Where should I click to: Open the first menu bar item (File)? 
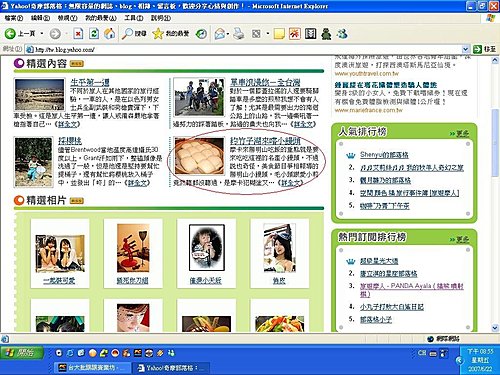pyautogui.click(x=14, y=18)
